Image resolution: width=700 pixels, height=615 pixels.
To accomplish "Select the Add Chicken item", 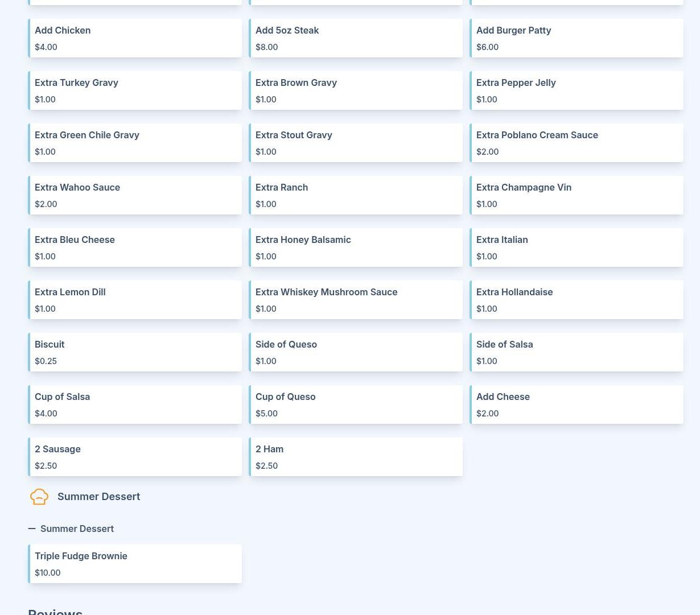I will point(135,38).
